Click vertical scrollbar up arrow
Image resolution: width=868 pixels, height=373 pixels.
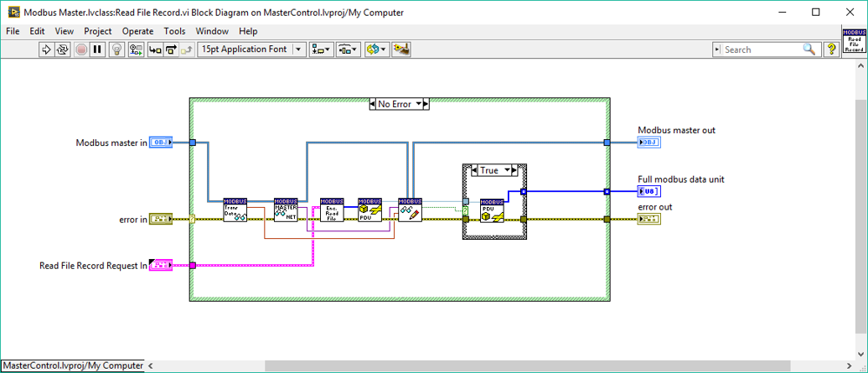coord(861,65)
